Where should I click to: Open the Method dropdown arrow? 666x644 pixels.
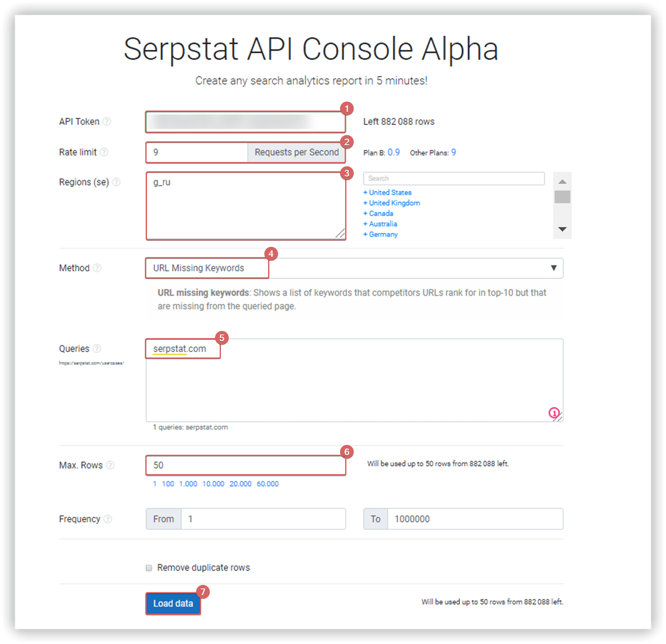tap(554, 268)
